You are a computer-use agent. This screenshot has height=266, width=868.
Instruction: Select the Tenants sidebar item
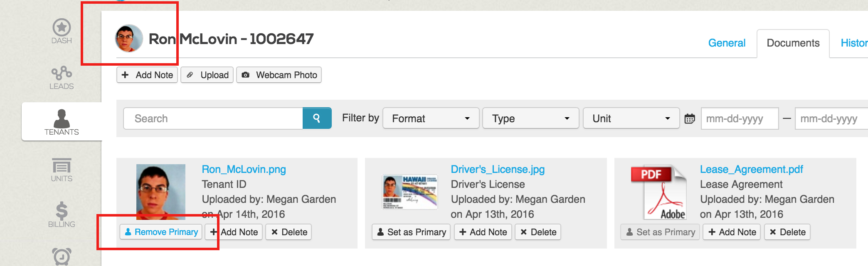[62, 122]
